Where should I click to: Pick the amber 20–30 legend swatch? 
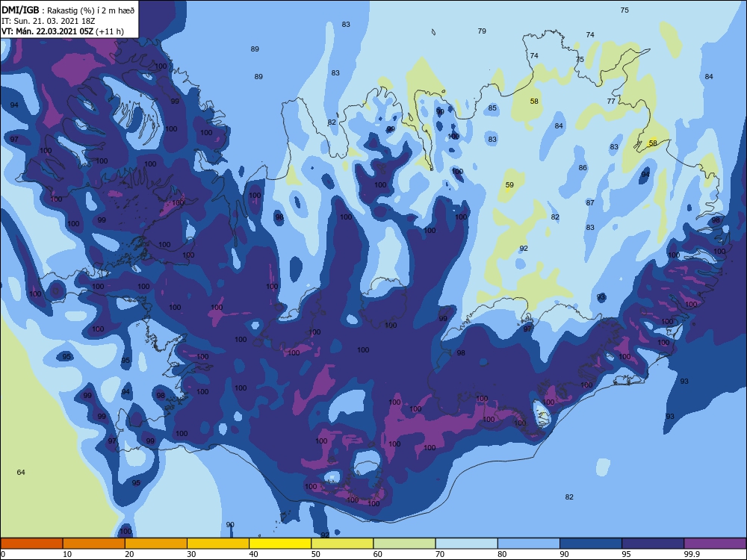(156, 544)
